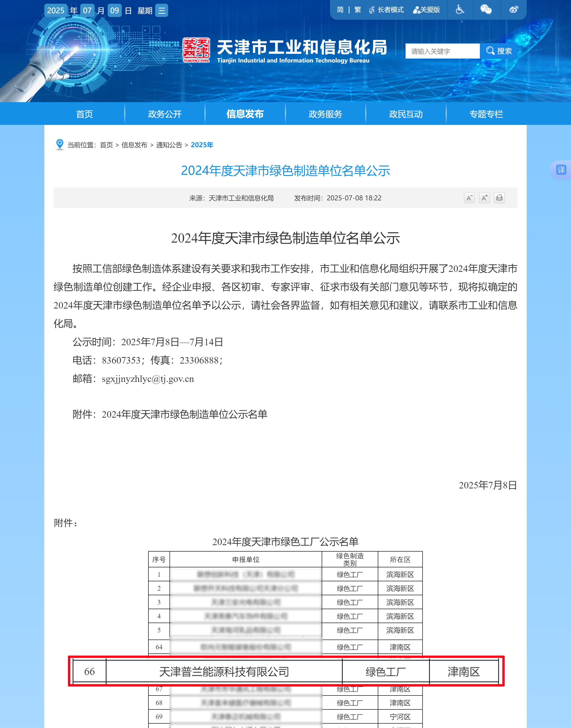Viewport: 571px width, 728px height.
Task: Open the 信息发布 navigation tab
Action: click(245, 114)
